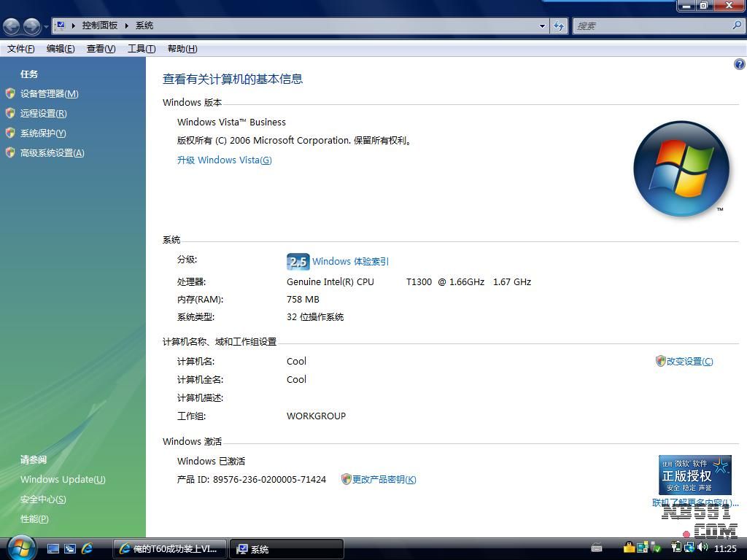Click the help question mark icon
Image resolution: width=747 pixels, height=560 pixels.
(x=739, y=64)
